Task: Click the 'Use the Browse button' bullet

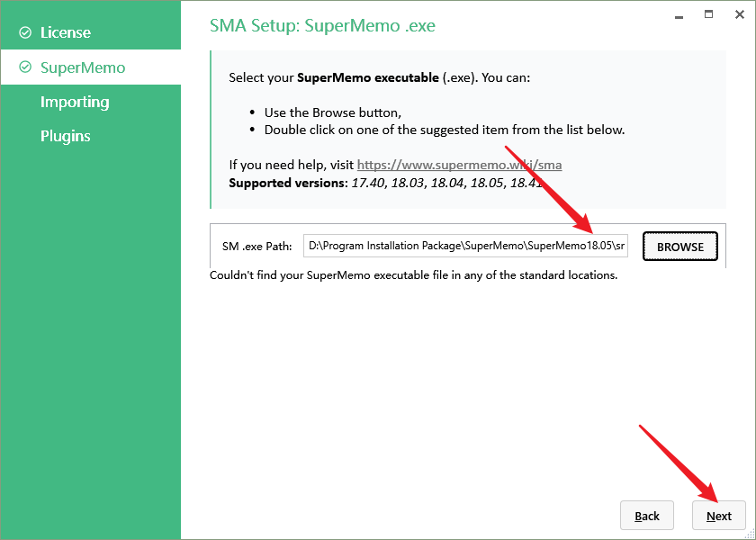Action: click(333, 112)
